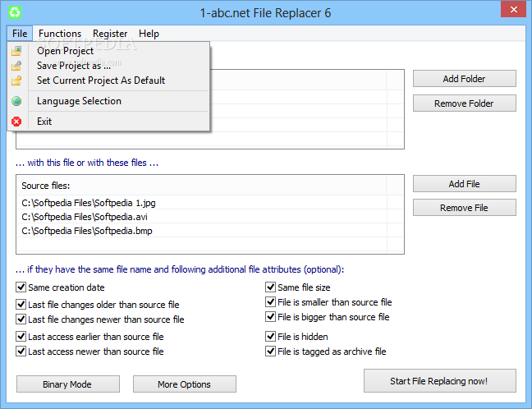
Task: Open Language Selection menu entry
Action: coord(108,101)
